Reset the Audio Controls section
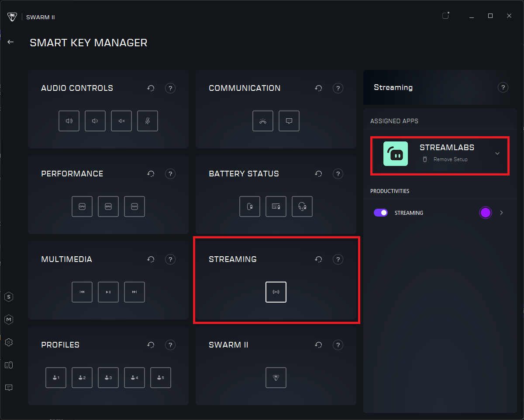The image size is (524, 420). [151, 88]
